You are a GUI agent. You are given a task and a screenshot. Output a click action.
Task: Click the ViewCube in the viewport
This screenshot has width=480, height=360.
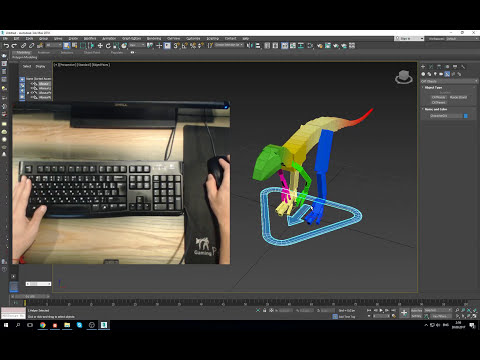pyautogui.click(x=404, y=77)
